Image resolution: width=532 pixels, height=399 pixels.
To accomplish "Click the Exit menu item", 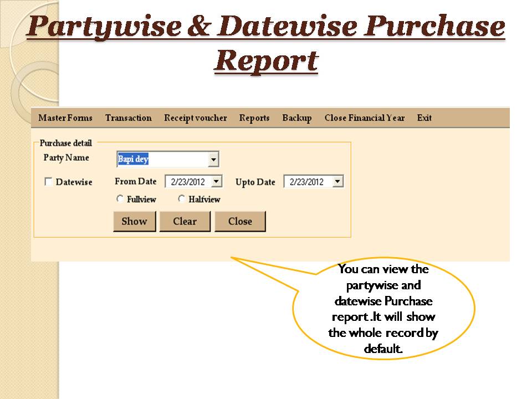I will [424, 117].
